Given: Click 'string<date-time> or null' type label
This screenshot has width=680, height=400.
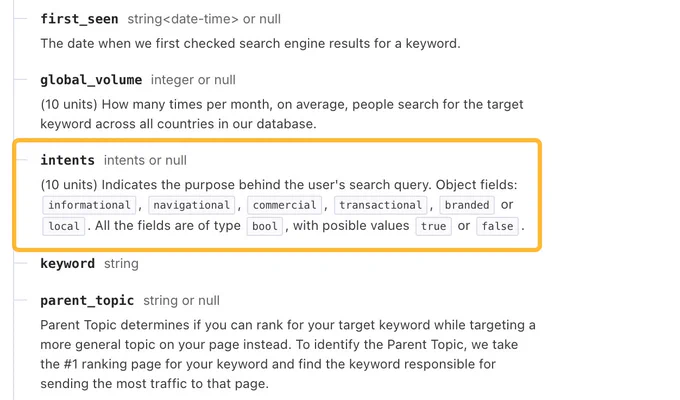Looking at the screenshot, I should (x=204, y=19).
